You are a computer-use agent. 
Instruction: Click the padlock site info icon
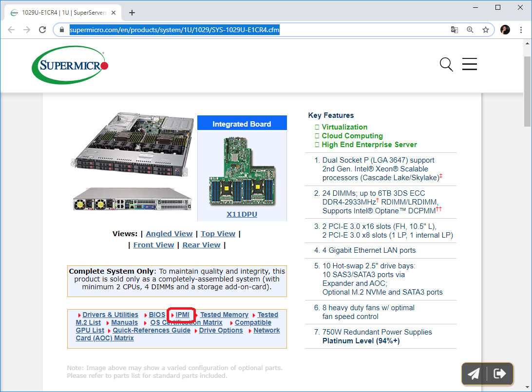(x=62, y=30)
